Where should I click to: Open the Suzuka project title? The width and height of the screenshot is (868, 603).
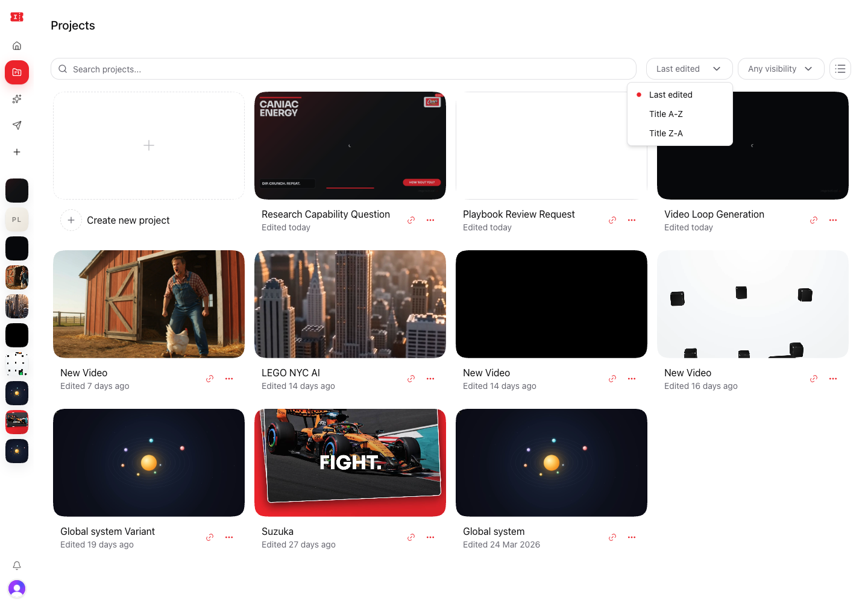277,531
